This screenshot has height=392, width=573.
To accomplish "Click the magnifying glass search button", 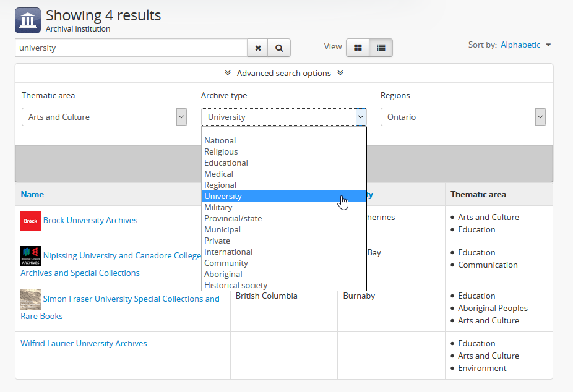I will coord(279,48).
